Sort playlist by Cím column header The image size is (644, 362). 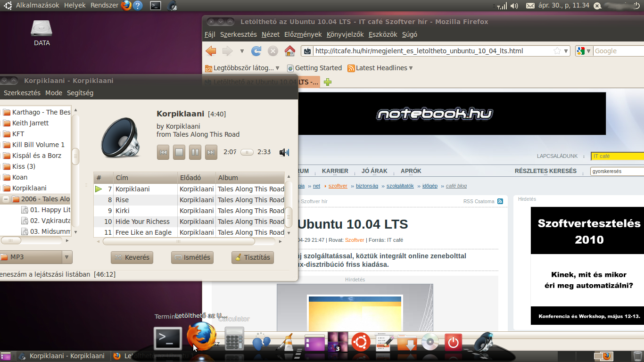pyautogui.click(x=146, y=178)
